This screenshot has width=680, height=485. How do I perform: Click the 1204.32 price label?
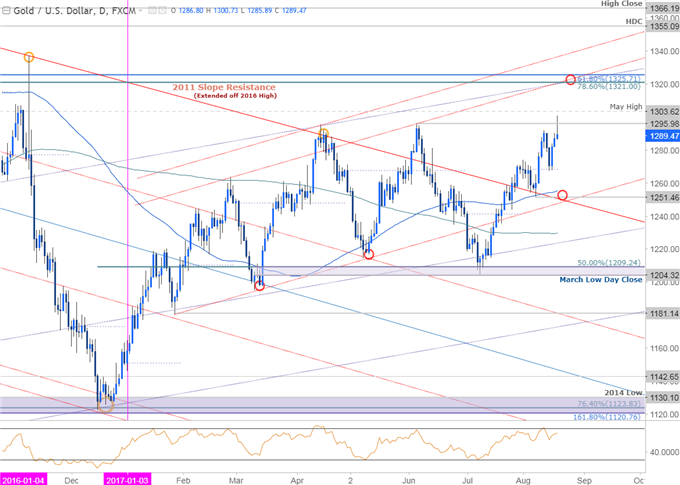pos(663,275)
